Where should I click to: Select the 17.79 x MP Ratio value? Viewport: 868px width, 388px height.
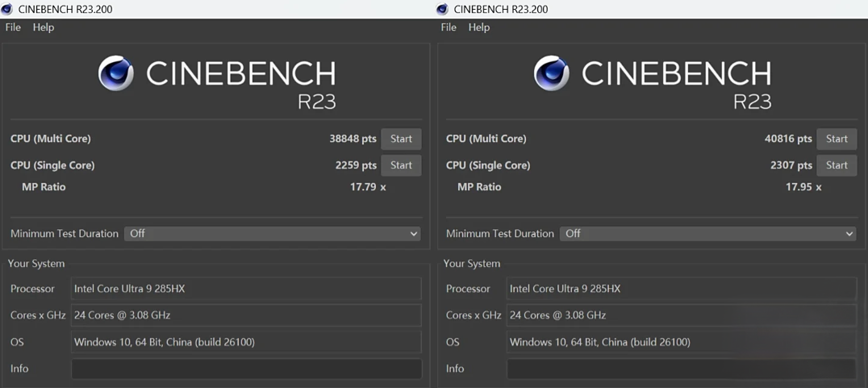[x=368, y=187]
